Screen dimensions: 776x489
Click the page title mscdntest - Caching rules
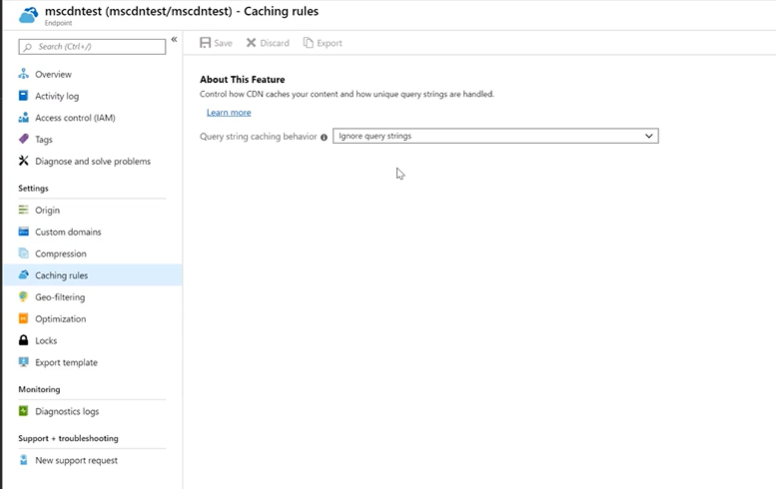182,11
